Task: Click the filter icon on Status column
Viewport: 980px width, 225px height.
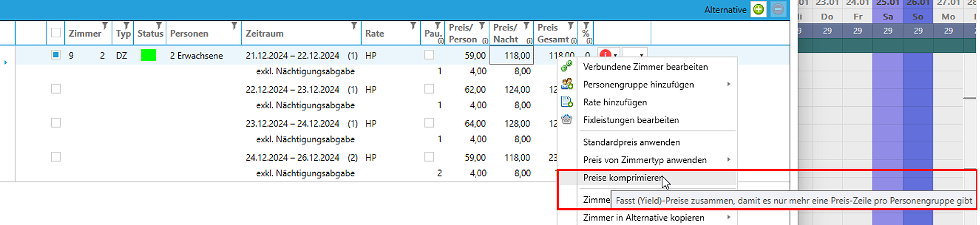Action: [x=159, y=26]
